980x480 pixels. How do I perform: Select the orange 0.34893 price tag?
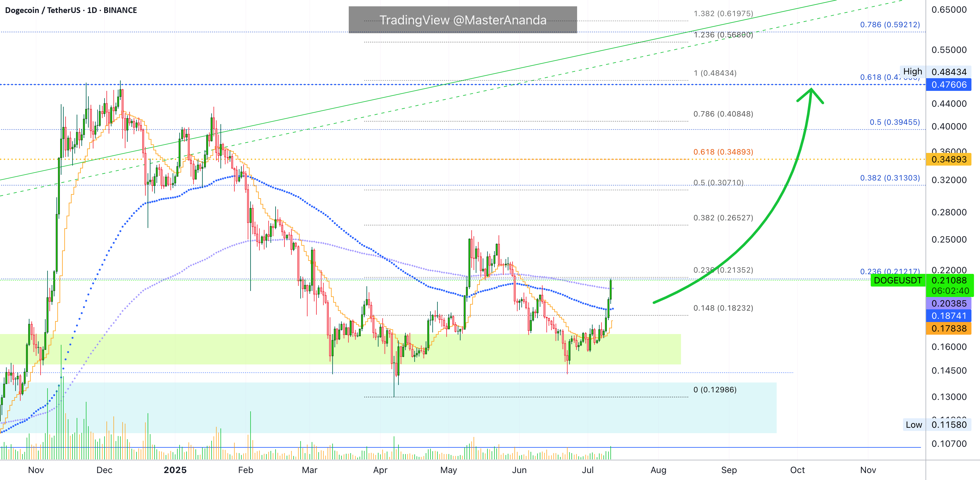point(949,159)
